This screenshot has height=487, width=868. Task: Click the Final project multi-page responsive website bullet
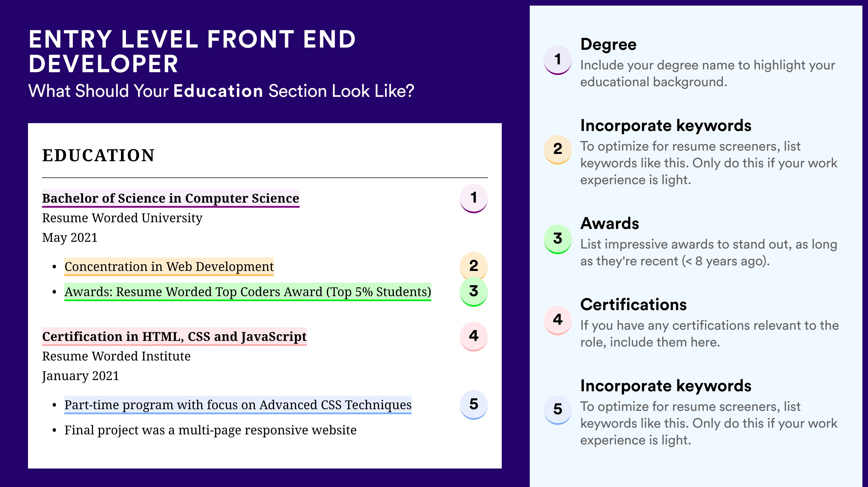click(210, 430)
